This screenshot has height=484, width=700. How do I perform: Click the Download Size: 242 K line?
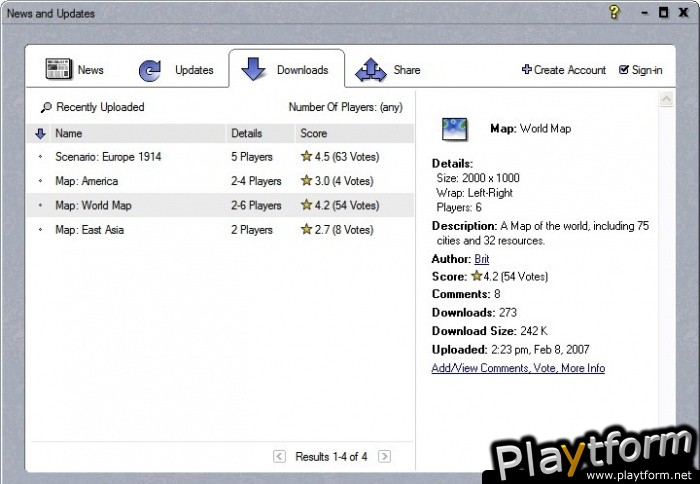point(490,331)
